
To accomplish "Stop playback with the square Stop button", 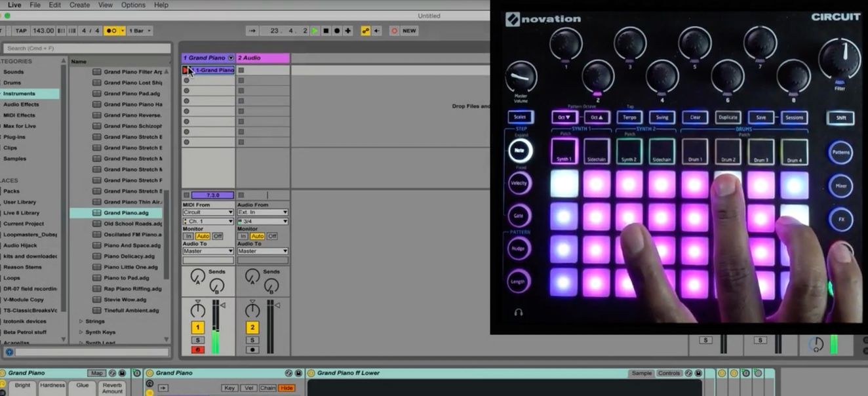I will tap(326, 31).
